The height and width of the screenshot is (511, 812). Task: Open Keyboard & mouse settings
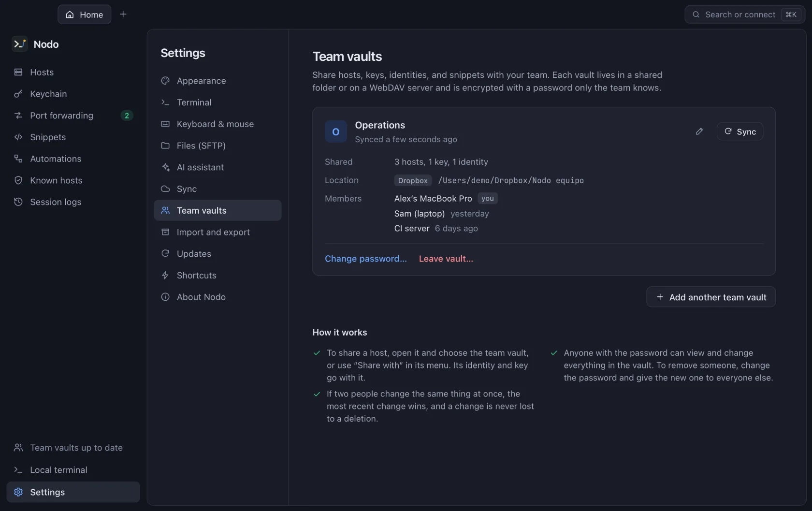click(217, 124)
